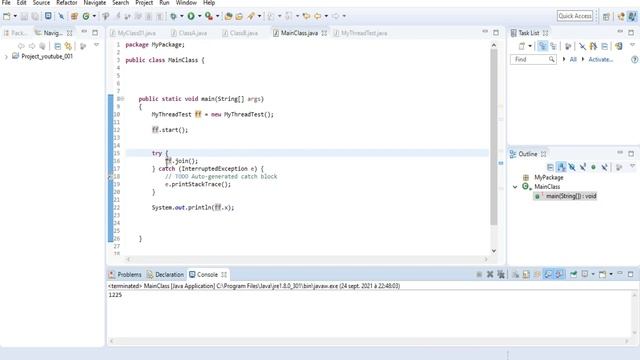This screenshot has width=640, height=360.
Task: Click the Open Task folder icon
Action: click(x=239, y=16)
